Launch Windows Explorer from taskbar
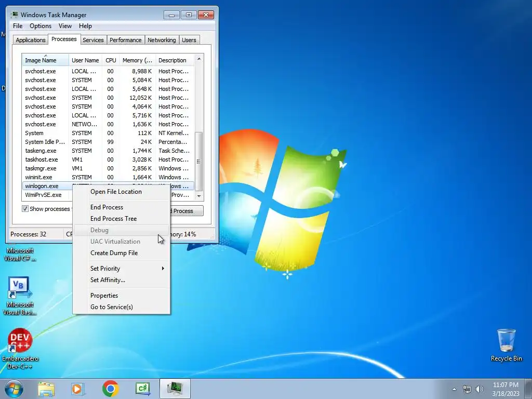Screen dimensions: 532x399 46,389
